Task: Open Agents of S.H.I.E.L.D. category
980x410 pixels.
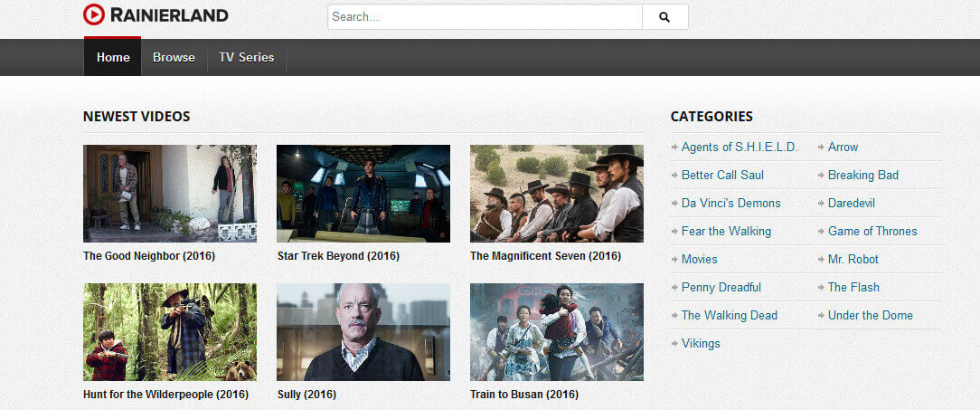Action: click(x=740, y=148)
